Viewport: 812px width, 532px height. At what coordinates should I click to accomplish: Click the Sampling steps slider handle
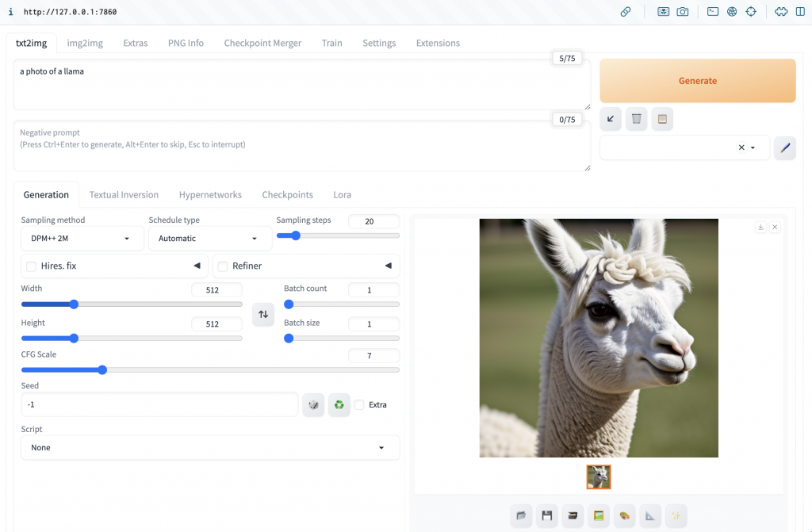tap(296, 235)
